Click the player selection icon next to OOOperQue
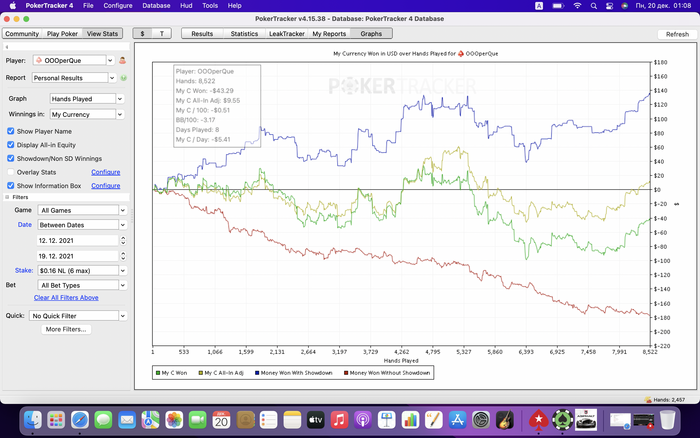Image resolution: width=700 pixels, height=438 pixels. [122, 60]
